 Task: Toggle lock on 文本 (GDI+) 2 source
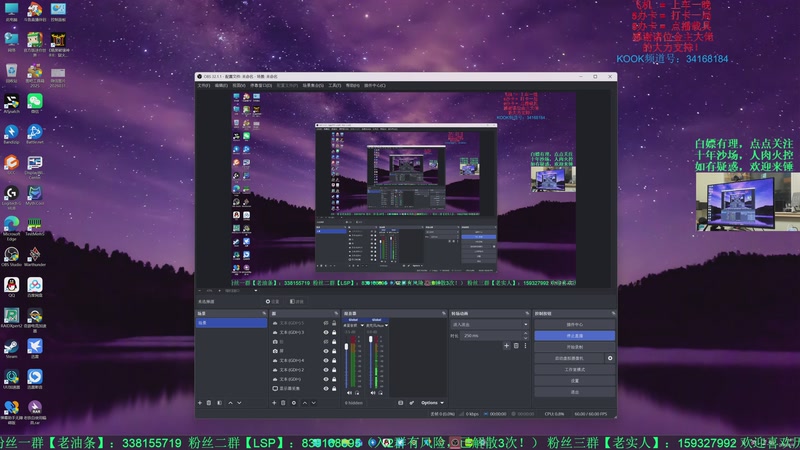click(334, 370)
